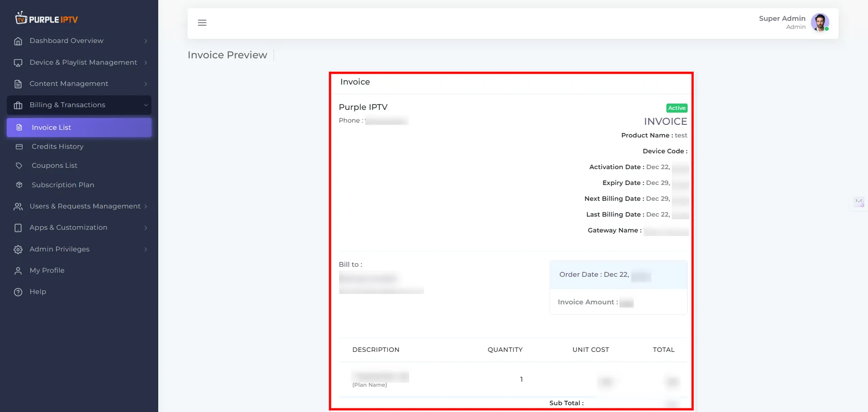Toggle the sidebar with the hamburger icon
The height and width of the screenshot is (412, 868).
click(202, 23)
